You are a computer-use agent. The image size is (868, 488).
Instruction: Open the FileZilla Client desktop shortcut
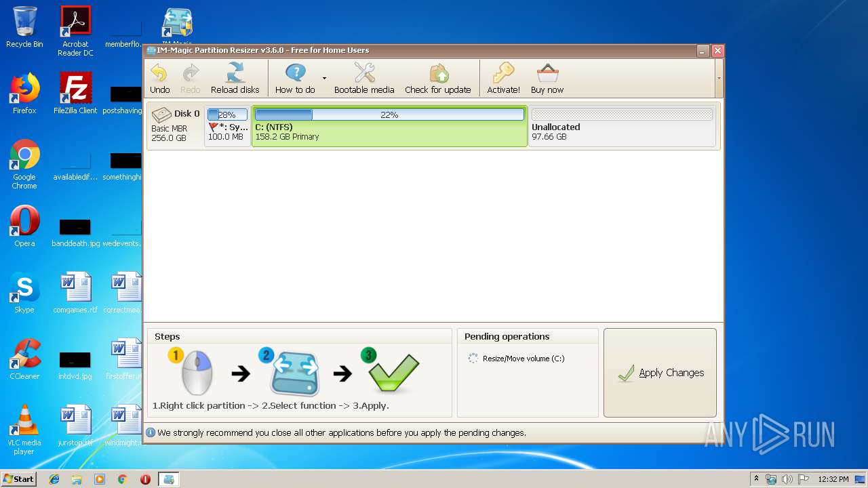pyautogui.click(x=75, y=93)
